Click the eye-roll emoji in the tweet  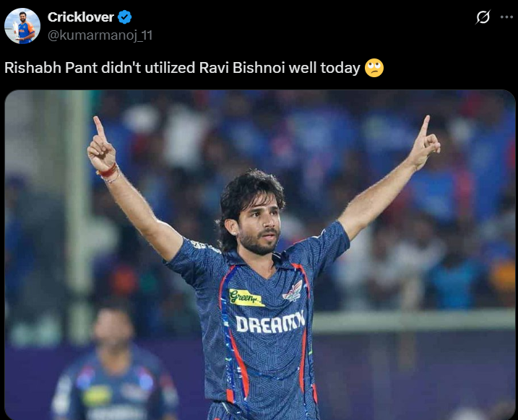pos(374,68)
